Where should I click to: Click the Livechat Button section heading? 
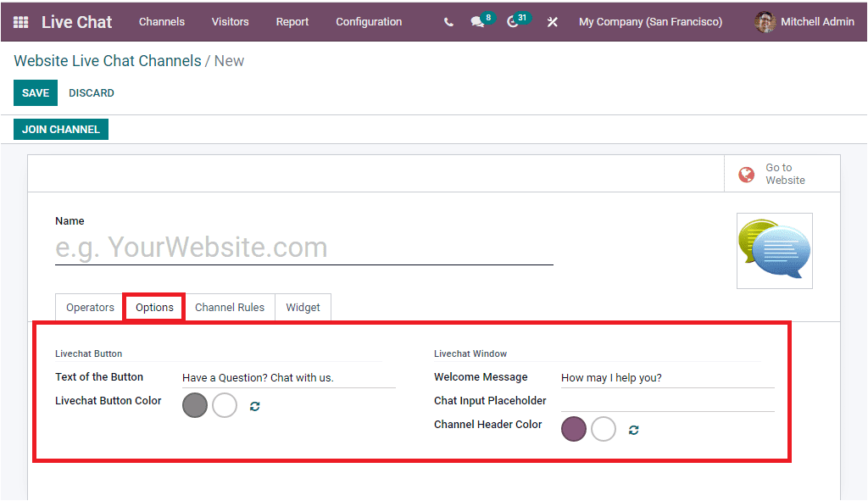88,353
